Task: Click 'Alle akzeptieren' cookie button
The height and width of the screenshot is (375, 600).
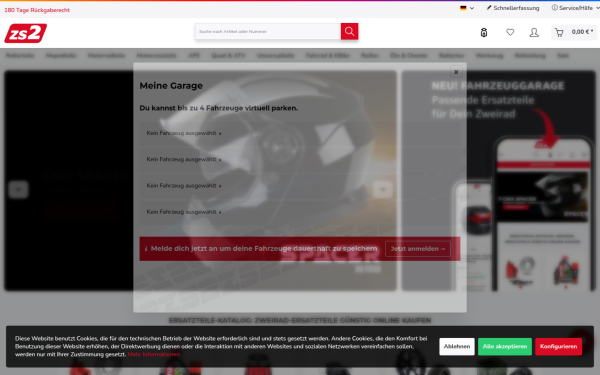Action: [504, 346]
